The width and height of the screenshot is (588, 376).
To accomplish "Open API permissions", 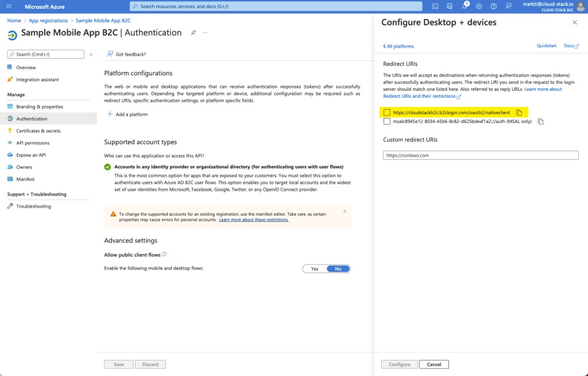I will click(33, 143).
